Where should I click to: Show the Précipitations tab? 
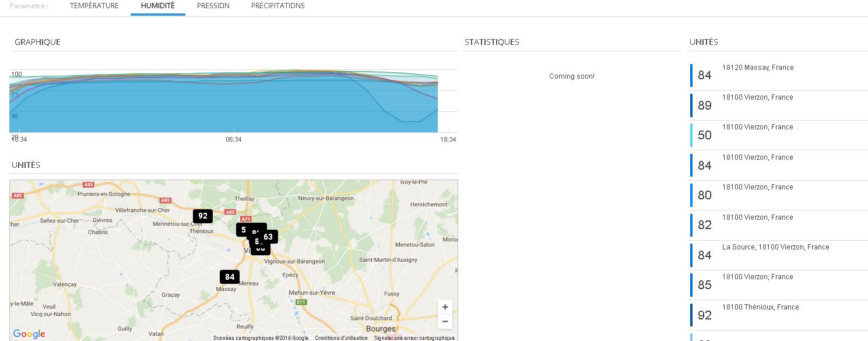pyautogui.click(x=277, y=6)
